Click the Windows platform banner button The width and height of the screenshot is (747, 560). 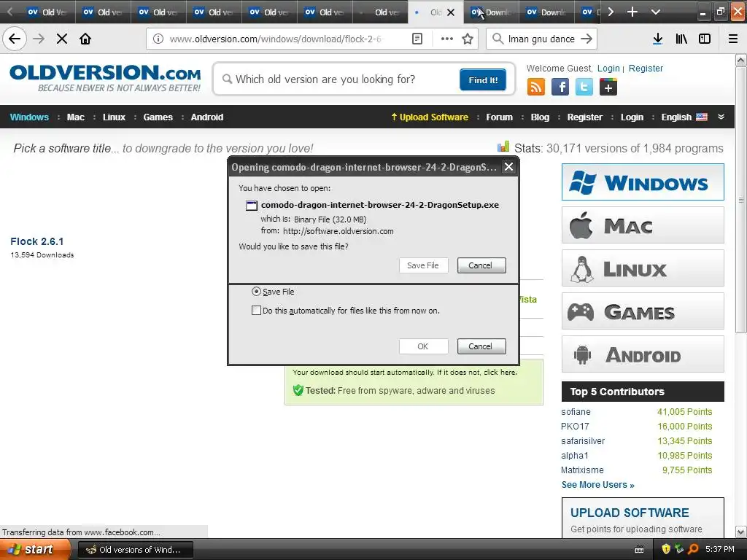[x=643, y=182]
